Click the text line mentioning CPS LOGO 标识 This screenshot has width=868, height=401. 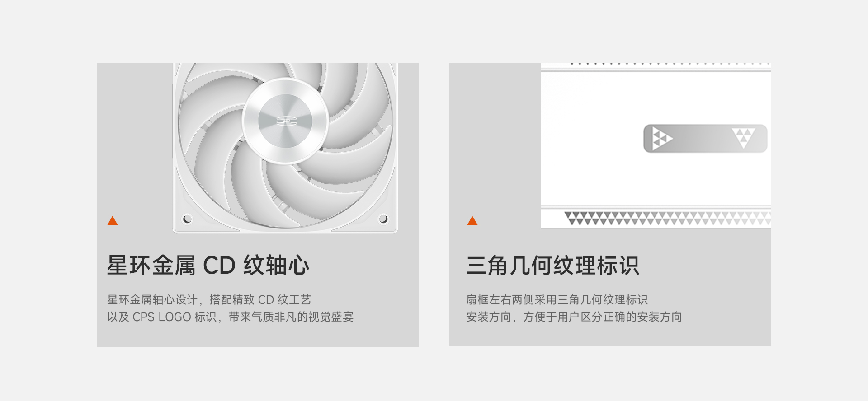(230, 317)
